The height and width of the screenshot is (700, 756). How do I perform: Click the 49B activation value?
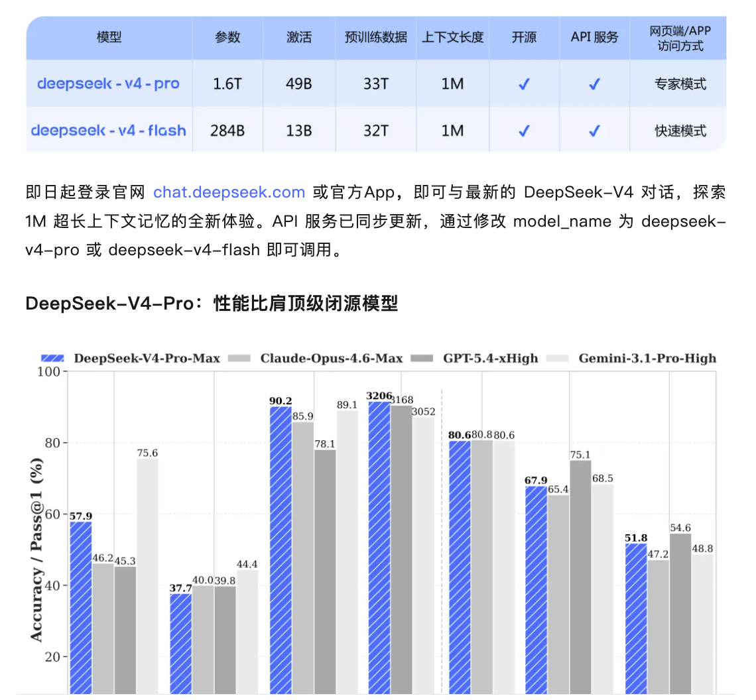[299, 84]
